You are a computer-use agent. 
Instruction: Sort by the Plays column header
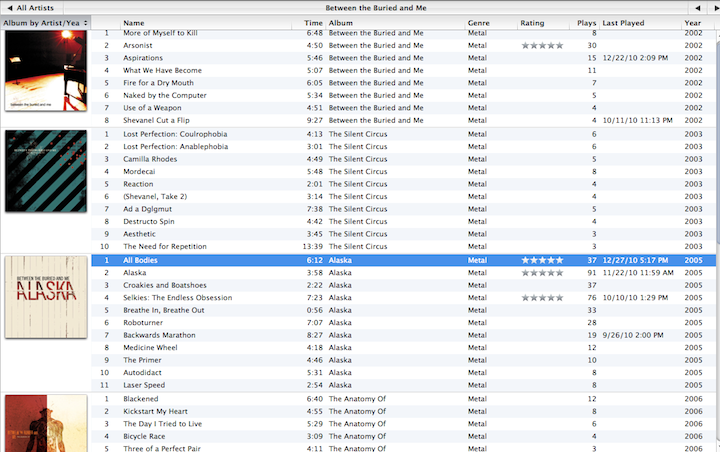point(586,23)
